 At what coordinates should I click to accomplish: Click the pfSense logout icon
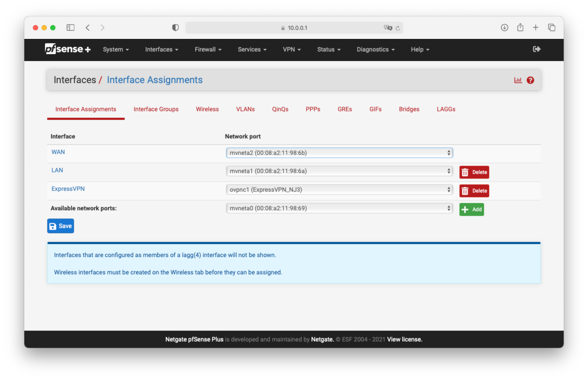point(536,49)
